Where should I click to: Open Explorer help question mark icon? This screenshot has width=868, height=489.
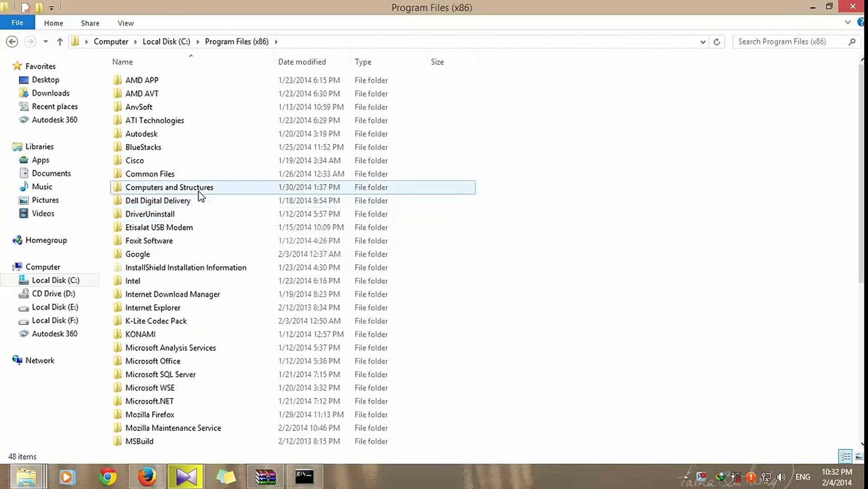coord(860,22)
